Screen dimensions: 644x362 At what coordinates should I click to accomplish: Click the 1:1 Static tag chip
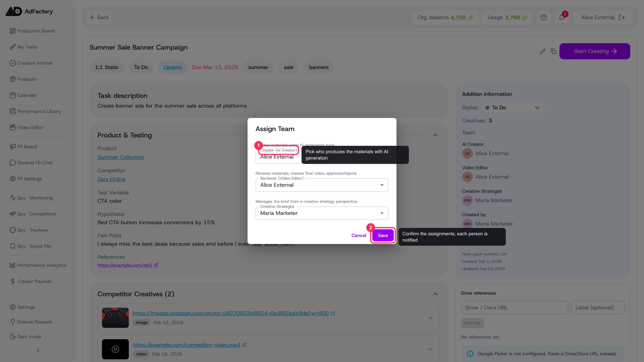coord(107,67)
